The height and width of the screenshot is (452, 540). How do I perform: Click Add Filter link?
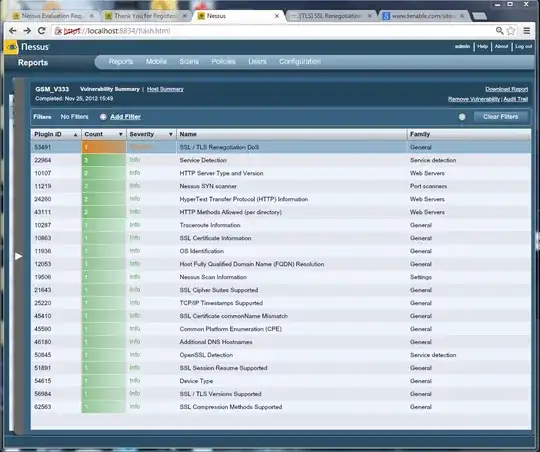(x=125, y=117)
